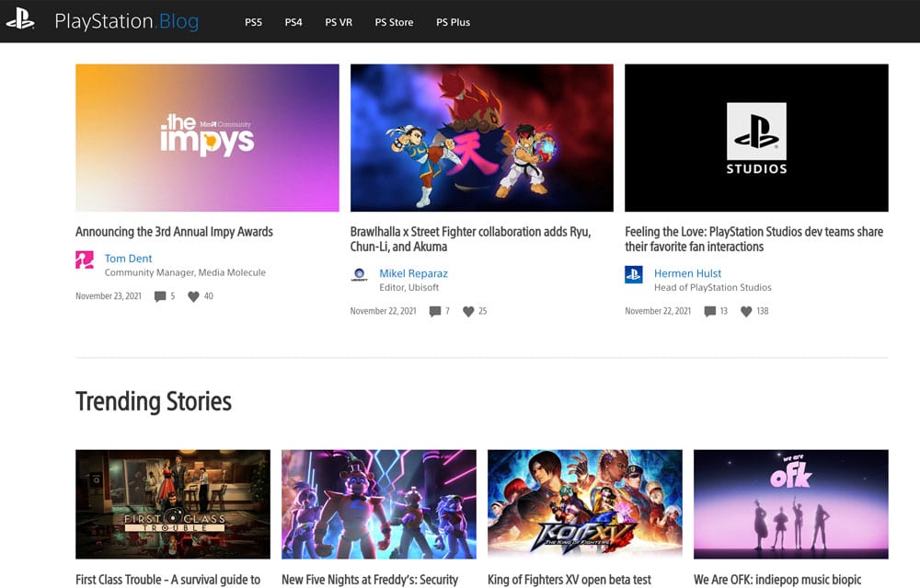Click Mikel Reparaz's Ubisoft avatar icon

pos(359,274)
